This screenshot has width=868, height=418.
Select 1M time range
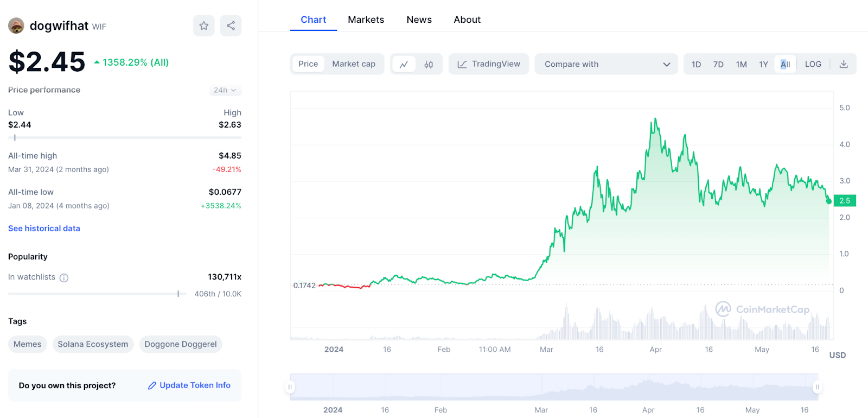741,64
